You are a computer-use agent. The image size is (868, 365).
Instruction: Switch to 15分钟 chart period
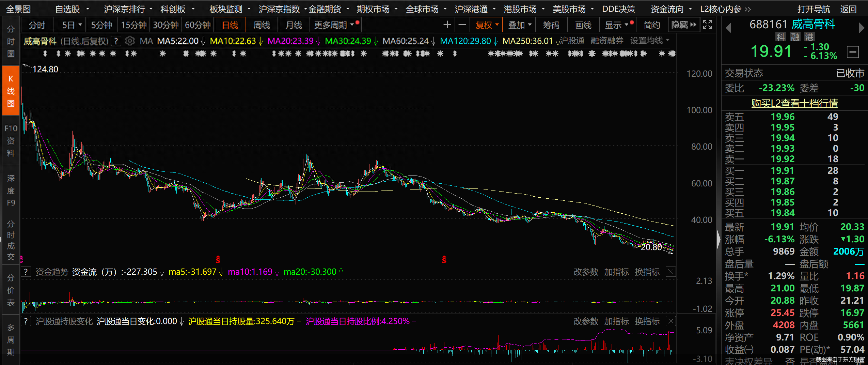134,25
